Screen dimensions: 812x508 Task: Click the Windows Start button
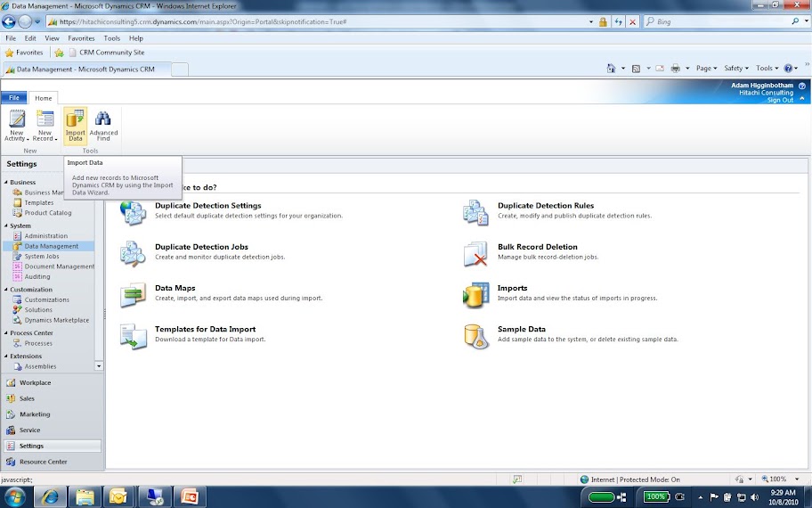(x=14, y=497)
